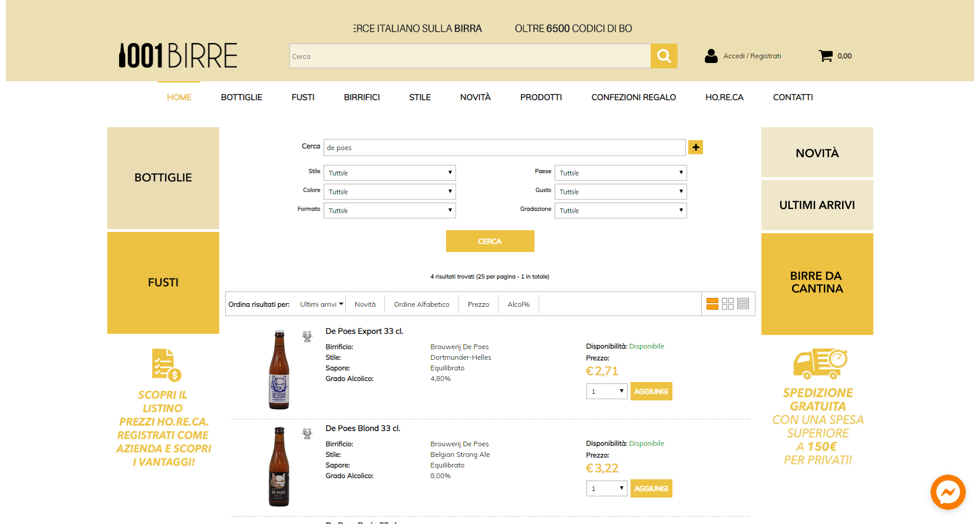Go to CONFEZIONI REGALO menu
The width and height of the screenshot is (980, 524).
pyautogui.click(x=633, y=97)
